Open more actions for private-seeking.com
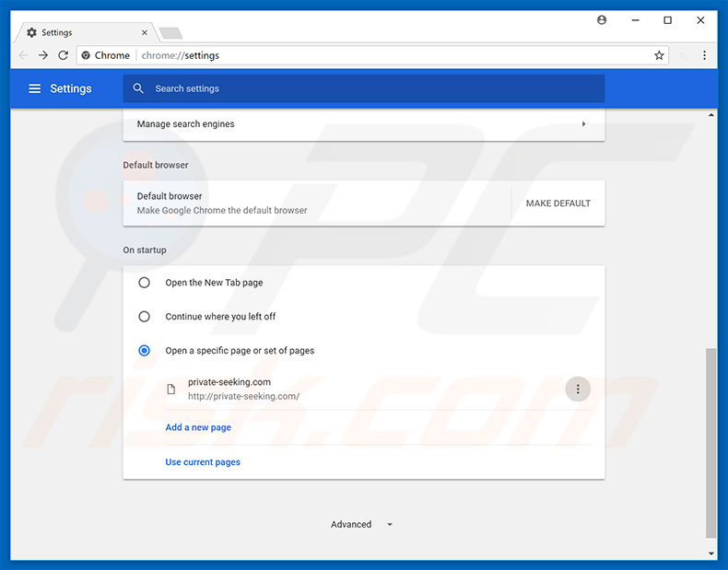 click(578, 390)
